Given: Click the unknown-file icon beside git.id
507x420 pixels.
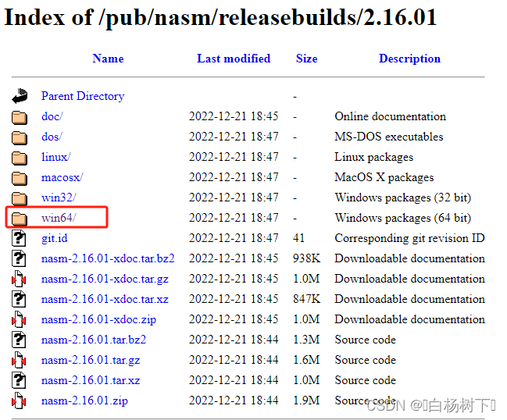Looking at the screenshot, I should (x=19, y=238).
